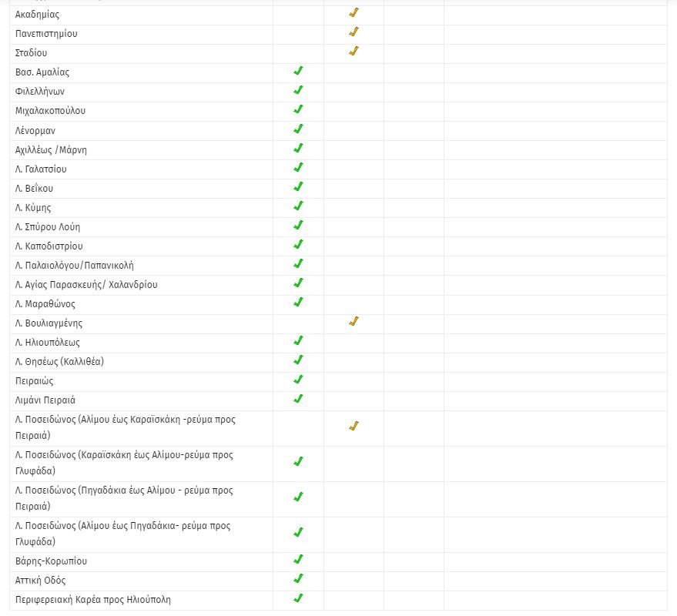Click the green checkmark for Αττική Οδός

[x=298, y=579]
